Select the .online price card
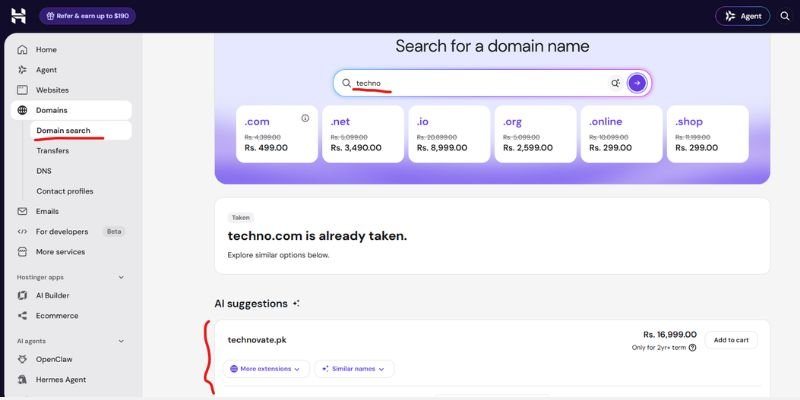The height and width of the screenshot is (400, 800). click(x=621, y=134)
